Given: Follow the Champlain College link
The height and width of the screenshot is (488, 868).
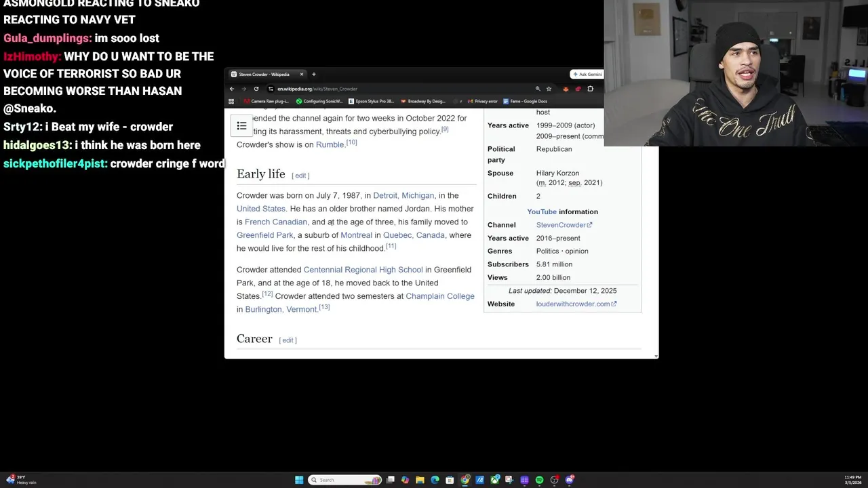Looking at the screenshot, I should (440, 296).
